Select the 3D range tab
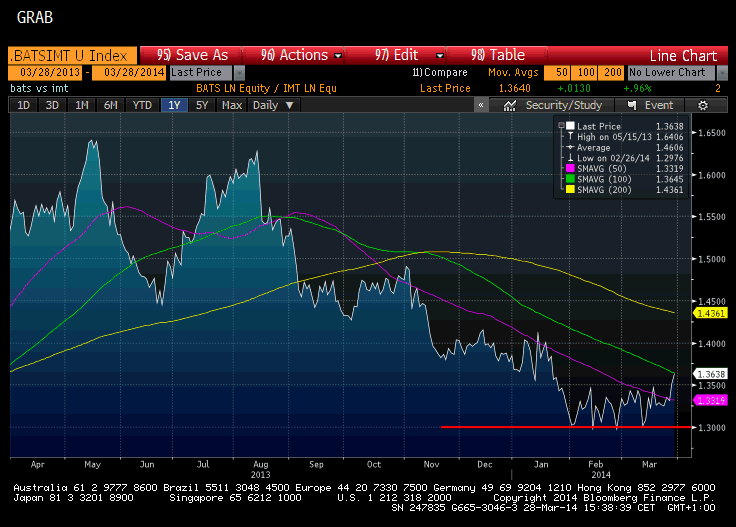 pyautogui.click(x=52, y=105)
